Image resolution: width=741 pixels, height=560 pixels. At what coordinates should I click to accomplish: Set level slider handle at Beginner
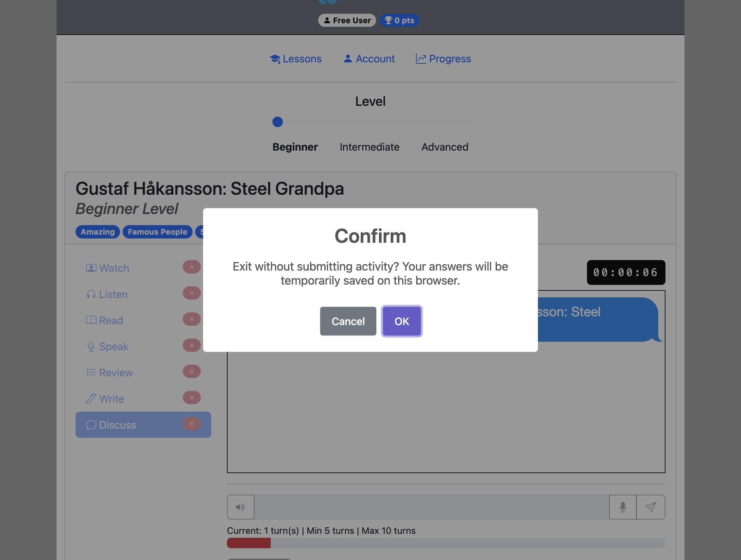[277, 122]
